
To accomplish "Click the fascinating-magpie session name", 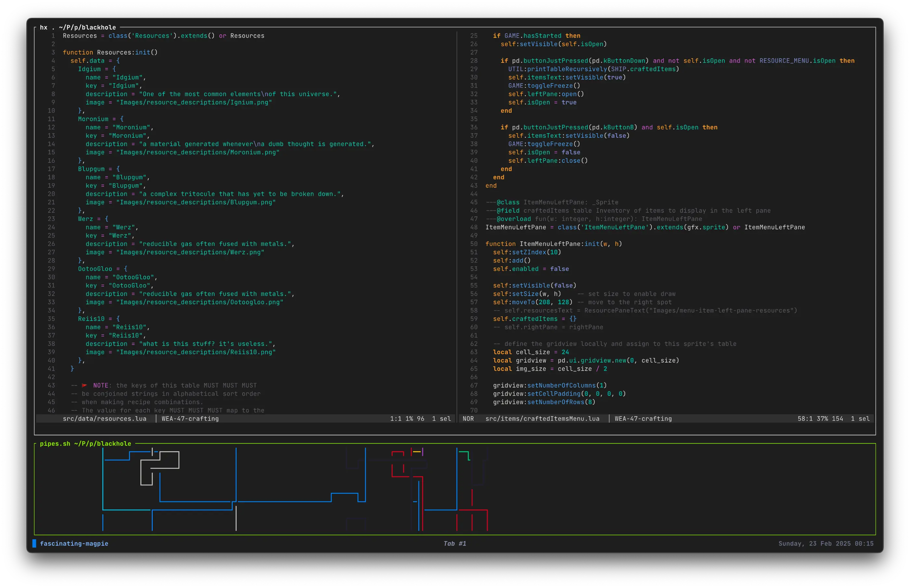I will [x=74, y=543].
